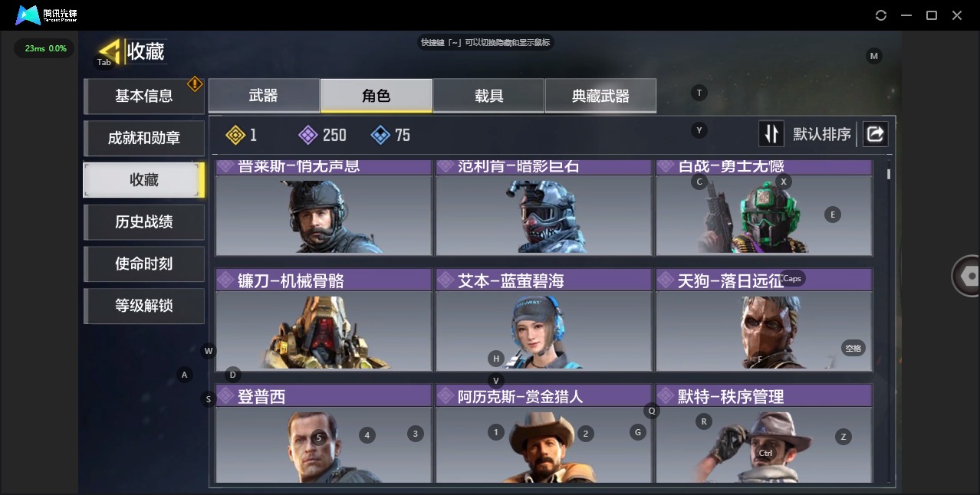Select 使命时刻 sidebar entry
The height and width of the screenshot is (495, 980).
[x=144, y=264]
